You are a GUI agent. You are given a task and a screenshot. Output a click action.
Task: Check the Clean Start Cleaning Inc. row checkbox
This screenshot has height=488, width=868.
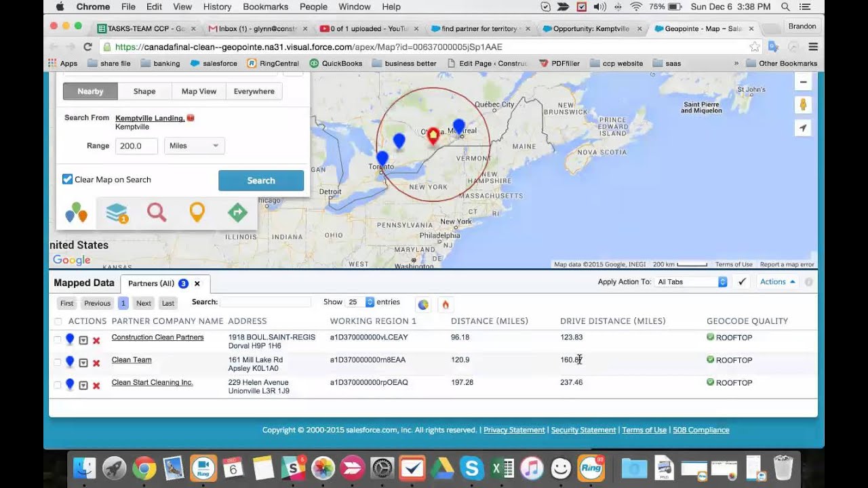click(x=58, y=384)
